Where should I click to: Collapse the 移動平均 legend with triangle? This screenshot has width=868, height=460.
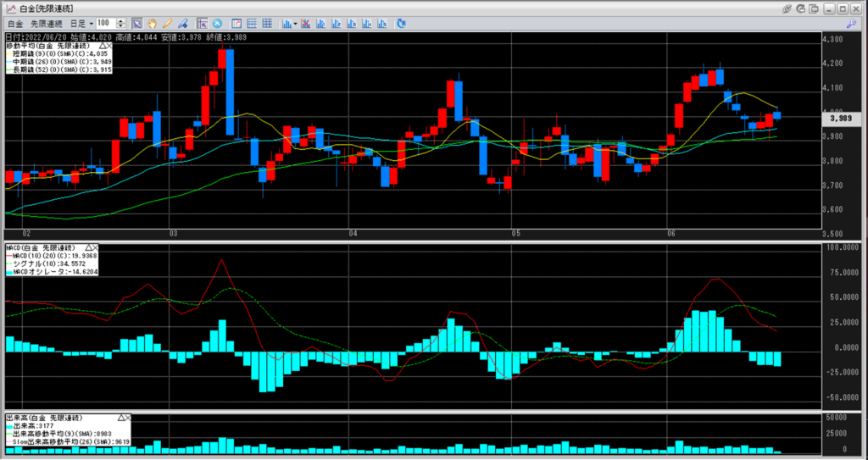(x=102, y=46)
